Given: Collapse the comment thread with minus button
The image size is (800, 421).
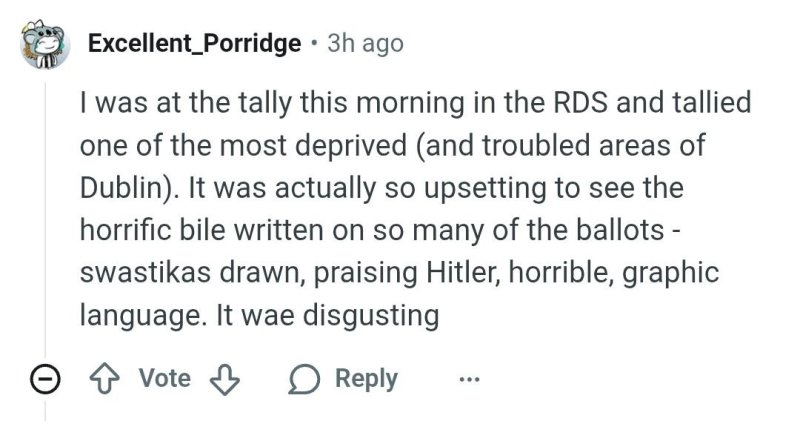Looking at the screenshot, I should [x=43, y=380].
